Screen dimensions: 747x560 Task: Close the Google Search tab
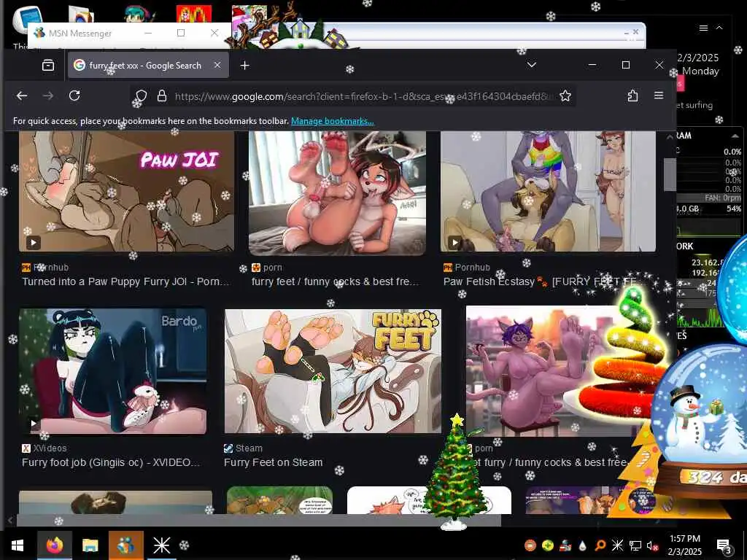(217, 65)
